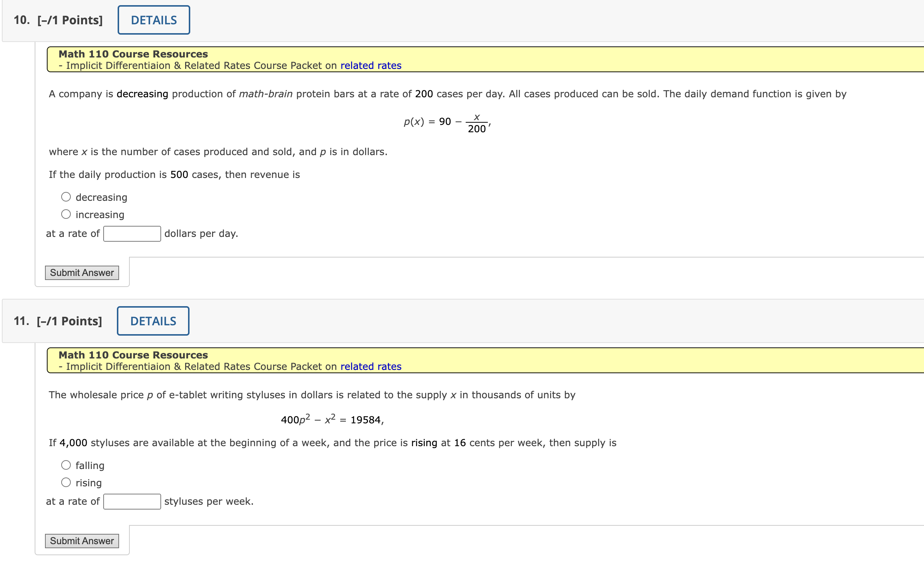The height and width of the screenshot is (574, 924).
Task: Select the 'rising' radio button for question 11
Action: 66,482
